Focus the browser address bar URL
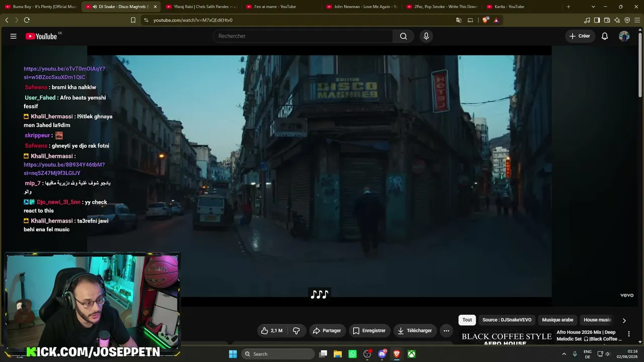 193,20
